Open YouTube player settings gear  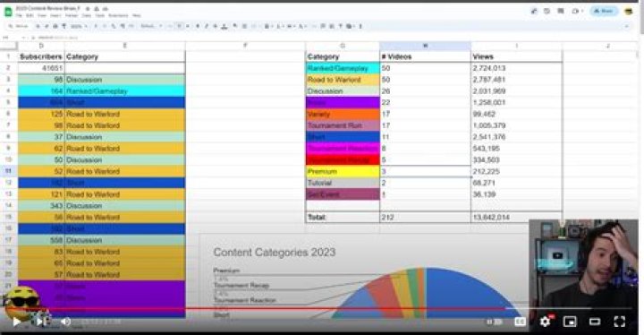(x=546, y=322)
